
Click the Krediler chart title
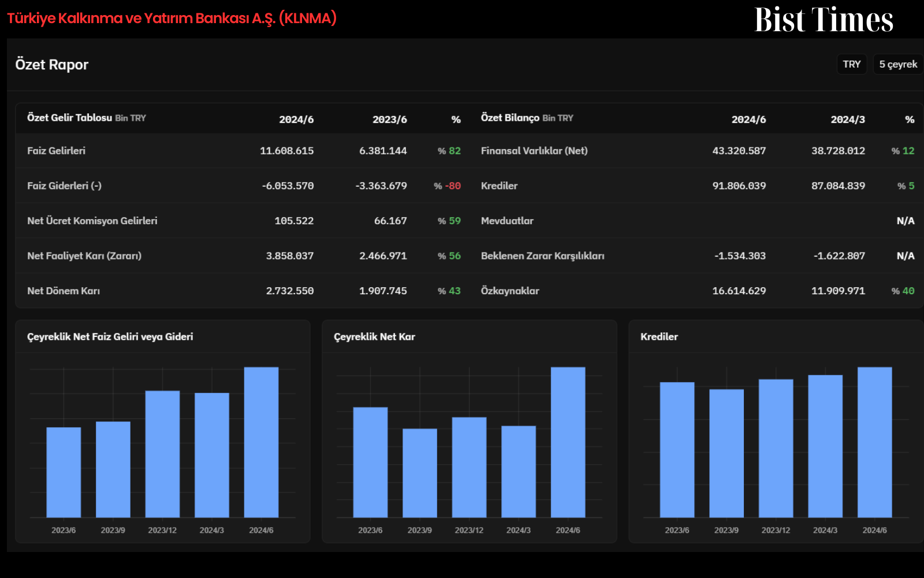(659, 337)
